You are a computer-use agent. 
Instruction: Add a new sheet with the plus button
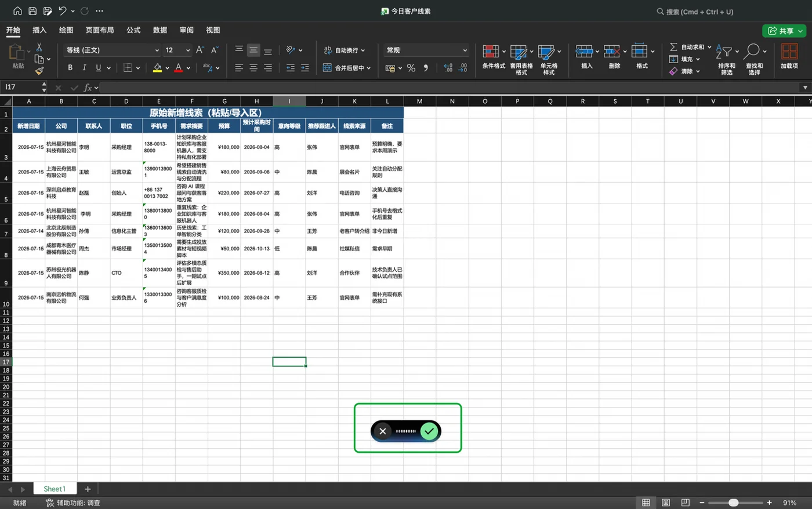[x=88, y=489]
